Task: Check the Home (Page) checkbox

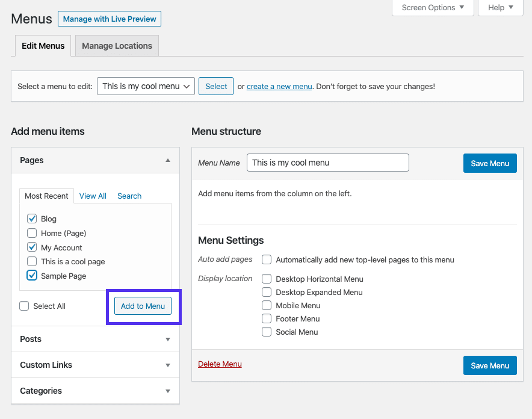Action: (32, 233)
